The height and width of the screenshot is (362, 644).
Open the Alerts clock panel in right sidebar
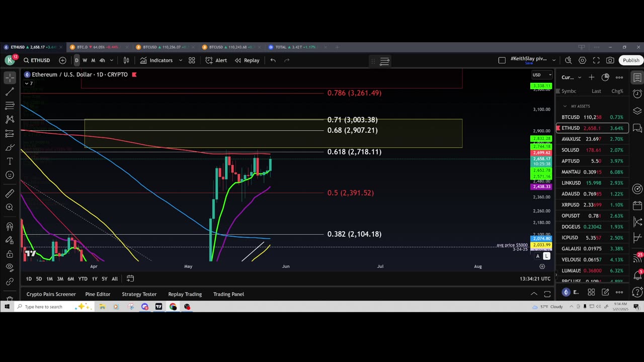tap(637, 94)
